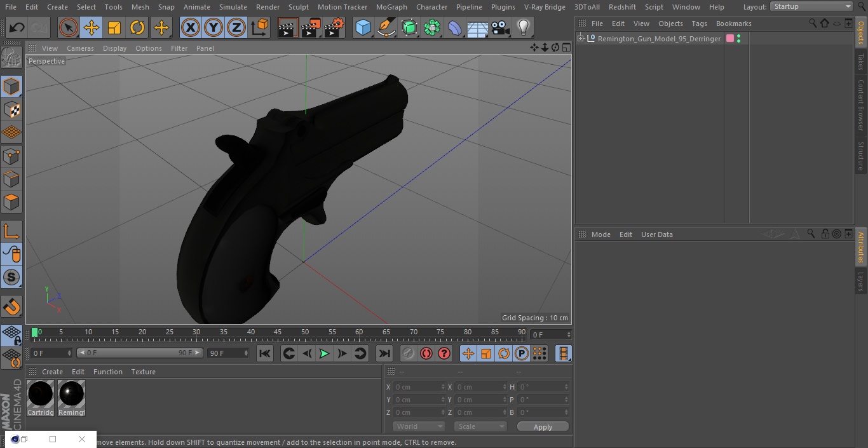Image resolution: width=868 pixels, height=448 pixels.
Task: Go to end of animation
Action: (x=384, y=353)
